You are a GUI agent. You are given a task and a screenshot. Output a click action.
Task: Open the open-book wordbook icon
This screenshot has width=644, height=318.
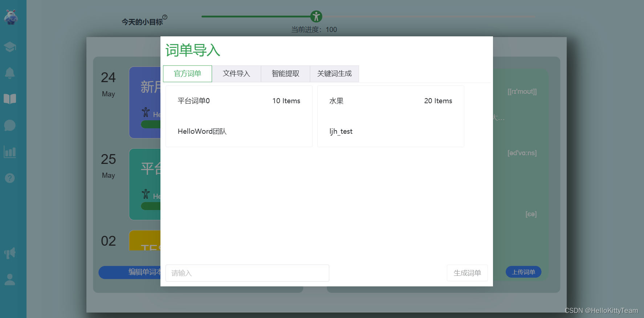10,99
